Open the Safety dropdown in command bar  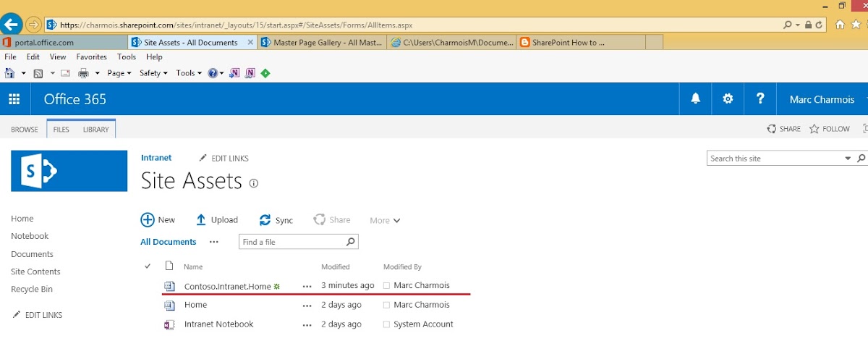coord(153,73)
